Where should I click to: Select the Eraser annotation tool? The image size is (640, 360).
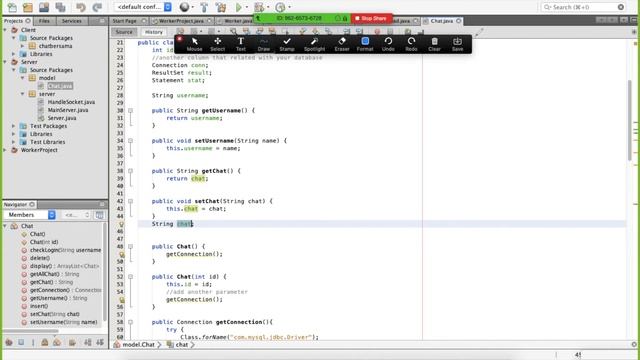342,44
